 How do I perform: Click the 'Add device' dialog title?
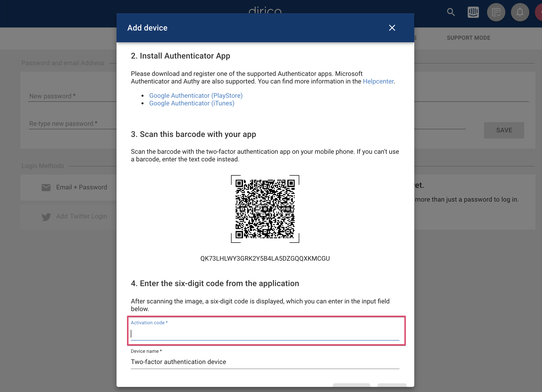click(147, 28)
